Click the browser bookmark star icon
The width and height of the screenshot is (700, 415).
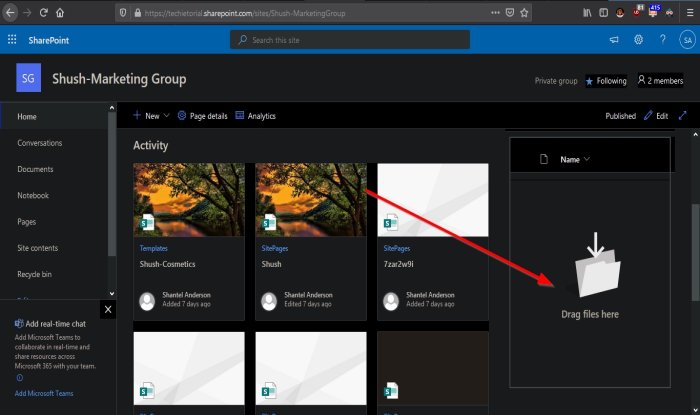(524, 13)
